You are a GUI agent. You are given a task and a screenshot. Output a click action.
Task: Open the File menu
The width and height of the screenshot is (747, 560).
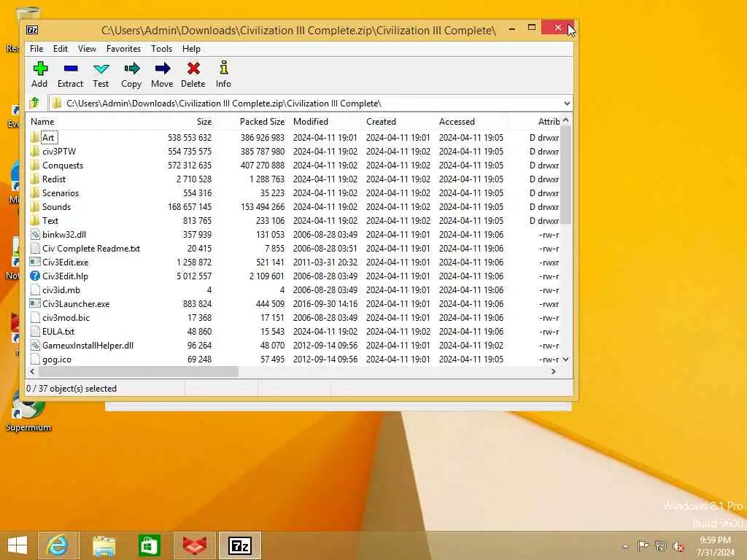tap(36, 49)
